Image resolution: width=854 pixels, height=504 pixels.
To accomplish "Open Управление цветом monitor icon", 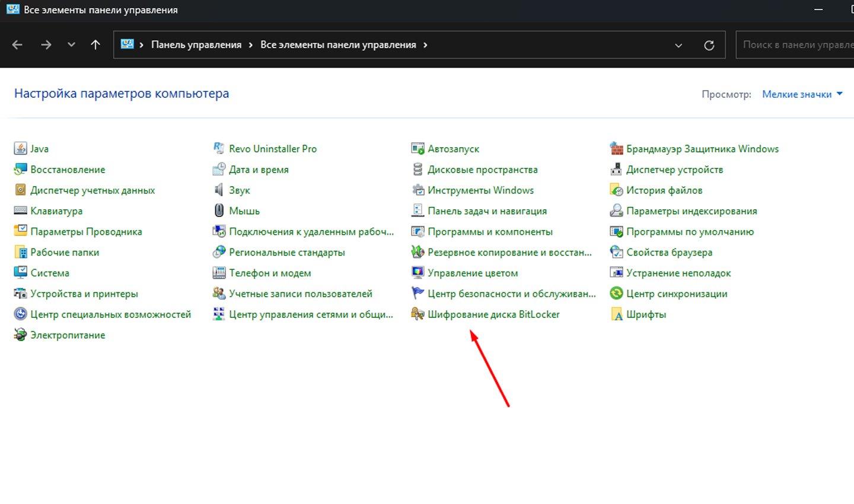I will (418, 273).
